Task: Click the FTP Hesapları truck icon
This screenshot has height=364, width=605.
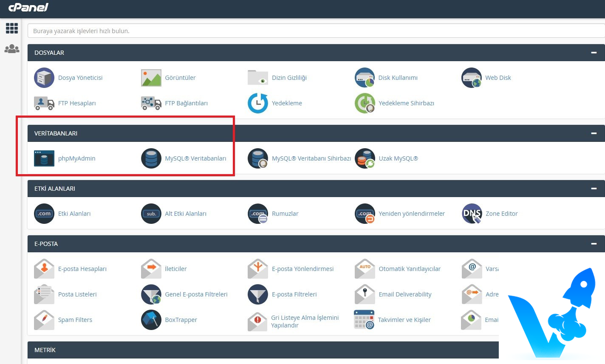Action: click(x=44, y=103)
